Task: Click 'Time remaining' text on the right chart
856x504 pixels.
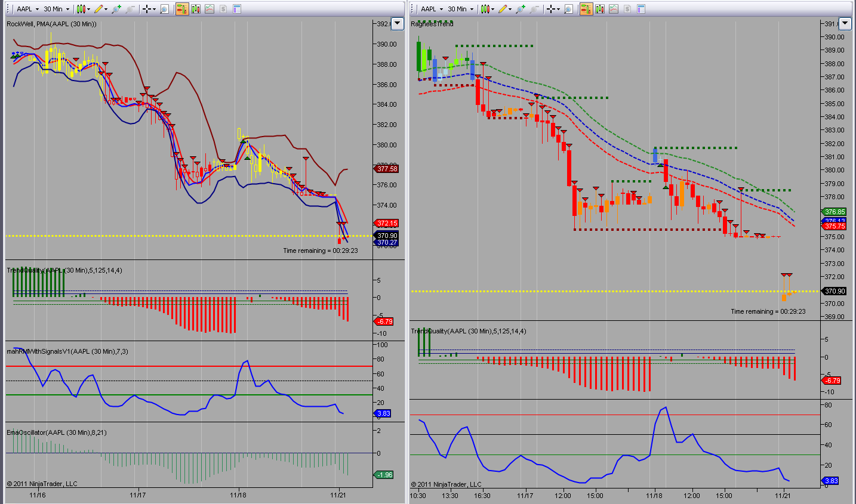Action: click(x=768, y=311)
